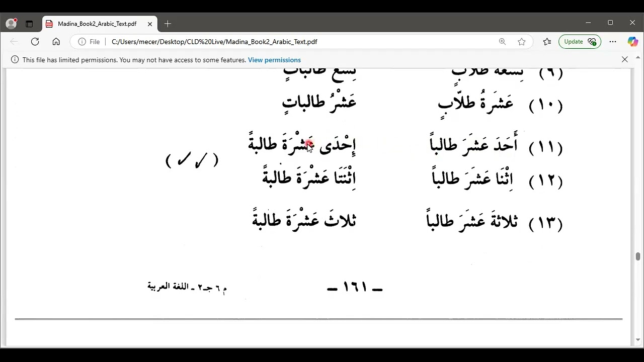Add this page to favorites star
This screenshot has width=644, height=362.
click(x=522, y=42)
